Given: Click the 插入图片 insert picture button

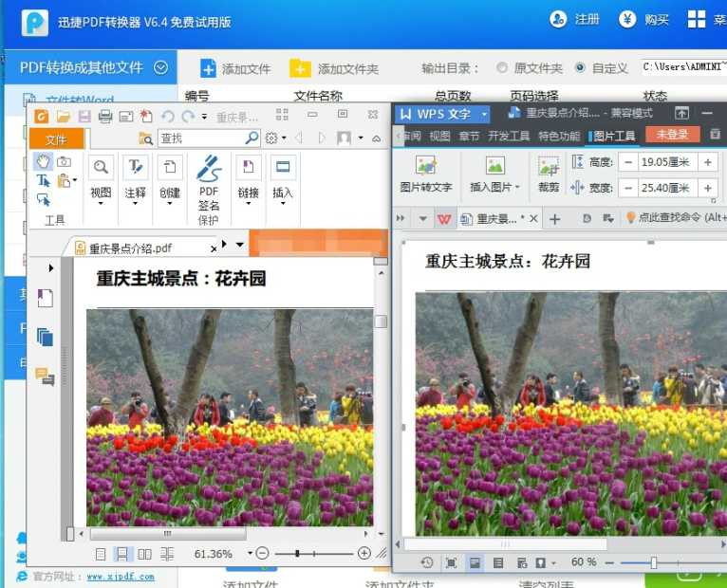Looking at the screenshot, I should click(x=494, y=175).
